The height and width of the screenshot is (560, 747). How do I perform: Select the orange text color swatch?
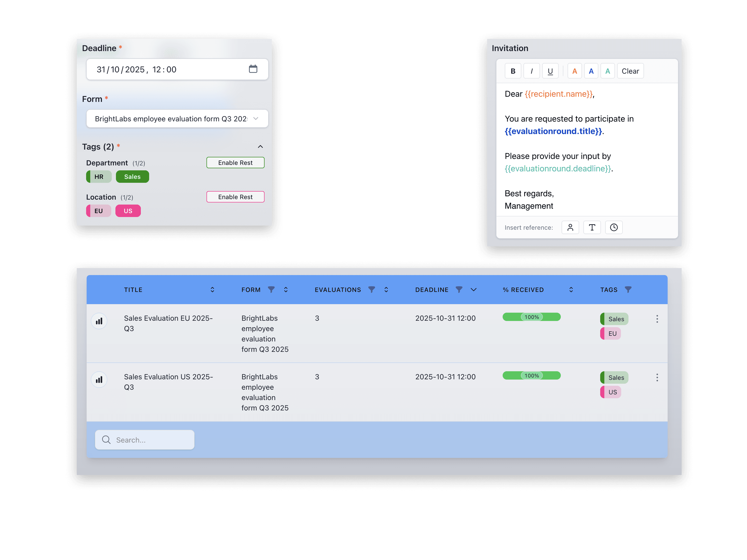point(575,71)
